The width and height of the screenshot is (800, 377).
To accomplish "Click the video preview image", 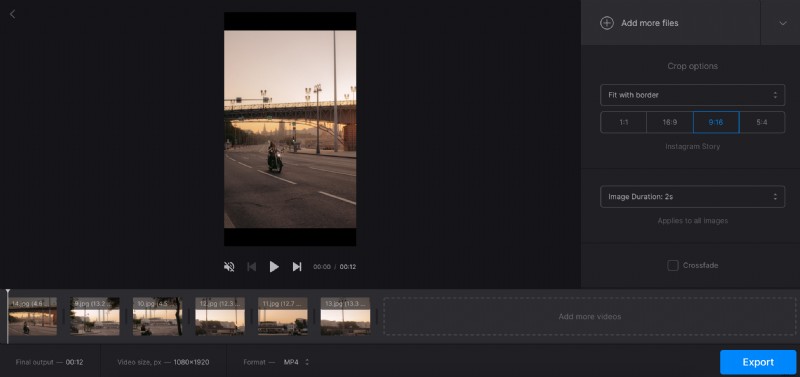I will tap(290, 129).
